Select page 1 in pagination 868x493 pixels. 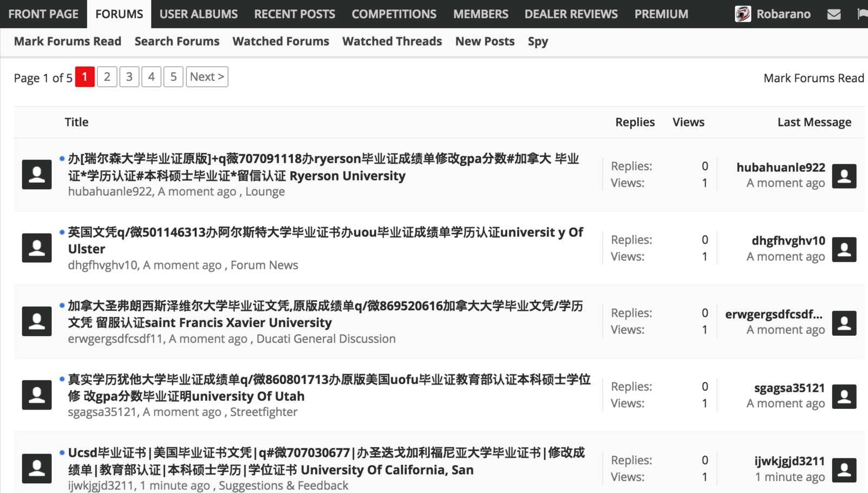[x=85, y=76]
